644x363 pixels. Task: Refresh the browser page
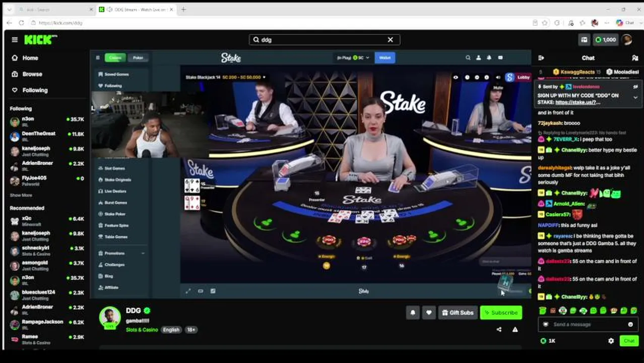21,23
